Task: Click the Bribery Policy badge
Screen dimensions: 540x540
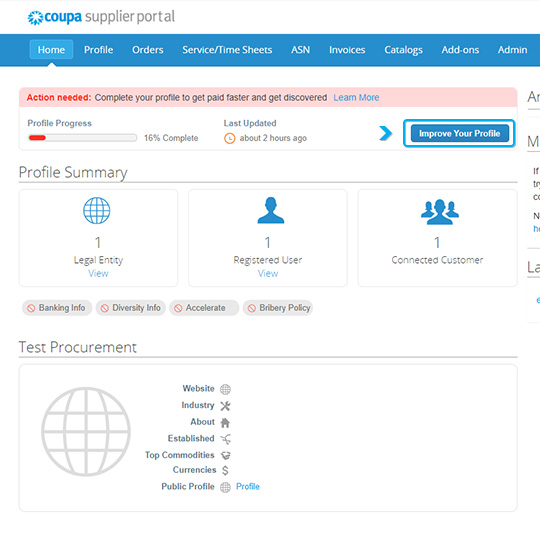Action: point(278,308)
